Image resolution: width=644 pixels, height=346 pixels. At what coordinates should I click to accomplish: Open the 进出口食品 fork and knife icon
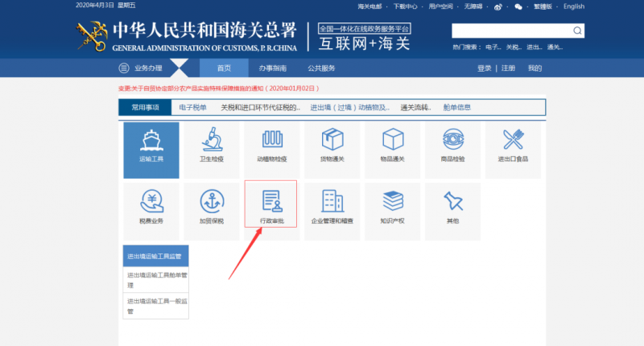click(513, 141)
